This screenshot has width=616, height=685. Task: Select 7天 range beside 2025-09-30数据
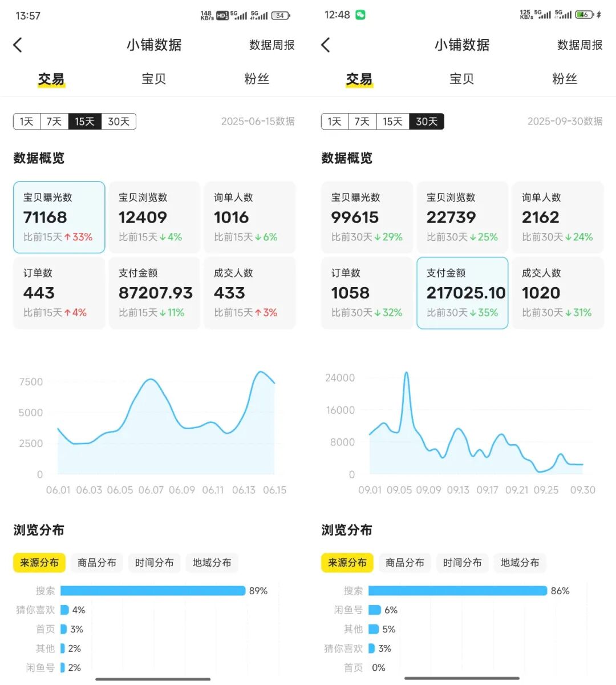point(362,122)
